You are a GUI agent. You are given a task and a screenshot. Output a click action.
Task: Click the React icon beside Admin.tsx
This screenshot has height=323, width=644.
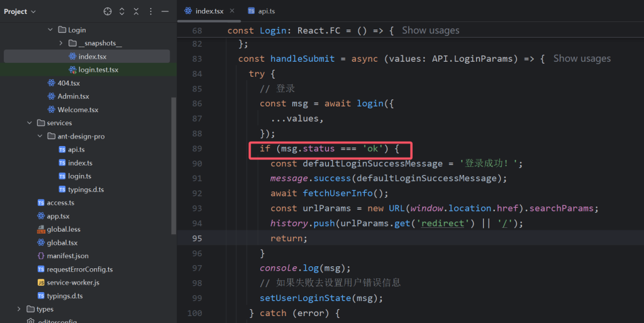pyautogui.click(x=52, y=96)
